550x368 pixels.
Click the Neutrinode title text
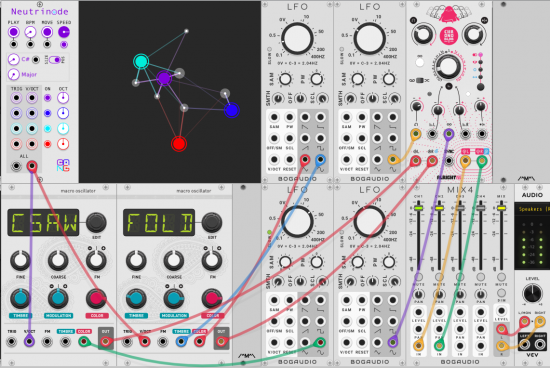(40, 12)
